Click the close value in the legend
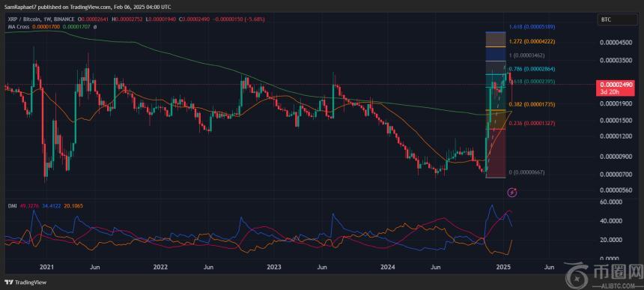The image size is (644, 290). (196, 19)
